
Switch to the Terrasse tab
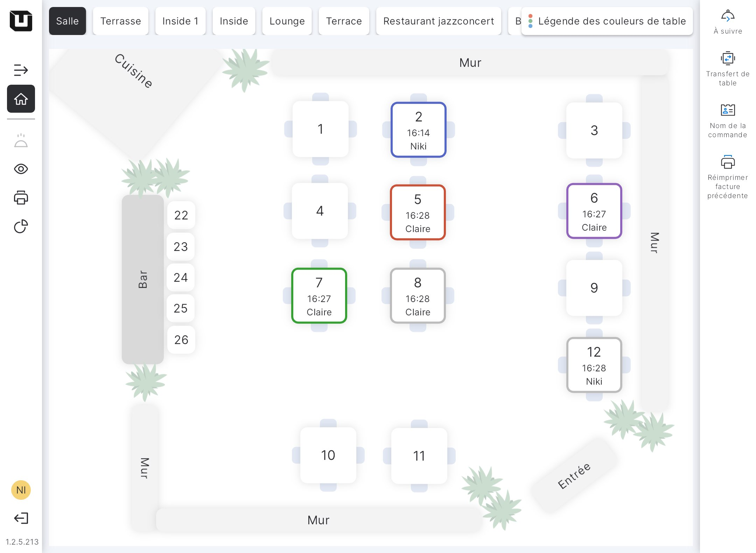coord(120,21)
